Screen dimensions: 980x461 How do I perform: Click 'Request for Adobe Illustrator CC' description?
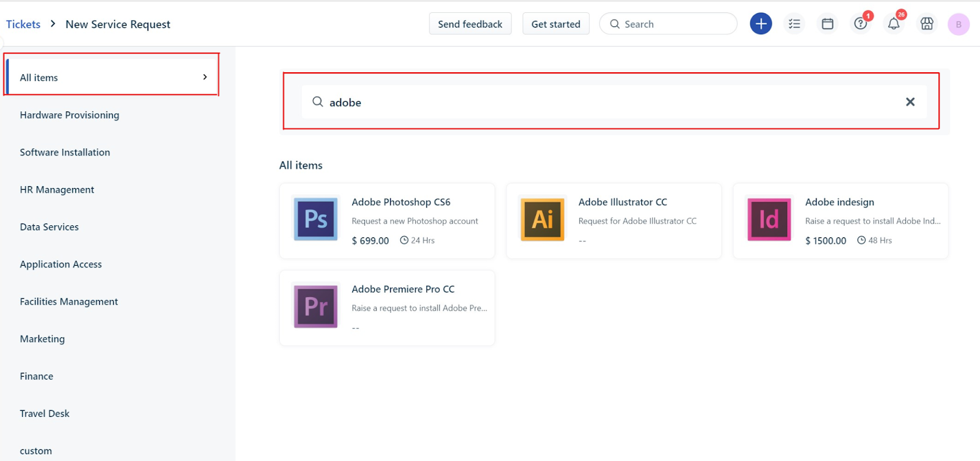[638, 221]
